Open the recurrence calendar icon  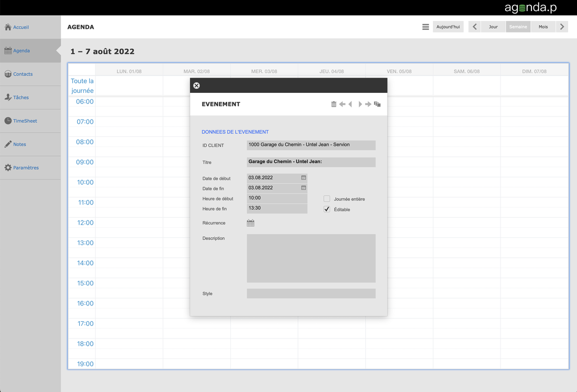pyautogui.click(x=251, y=223)
